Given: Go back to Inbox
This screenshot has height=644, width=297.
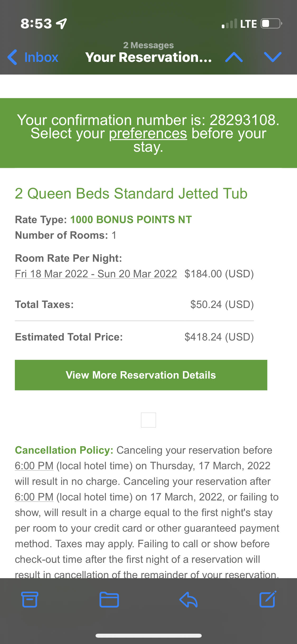Looking at the screenshot, I should click(x=33, y=57).
